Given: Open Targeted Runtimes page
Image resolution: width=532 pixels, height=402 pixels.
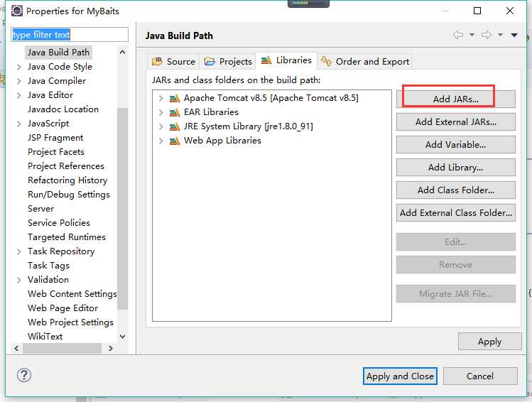Looking at the screenshot, I should (x=67, y=237).
